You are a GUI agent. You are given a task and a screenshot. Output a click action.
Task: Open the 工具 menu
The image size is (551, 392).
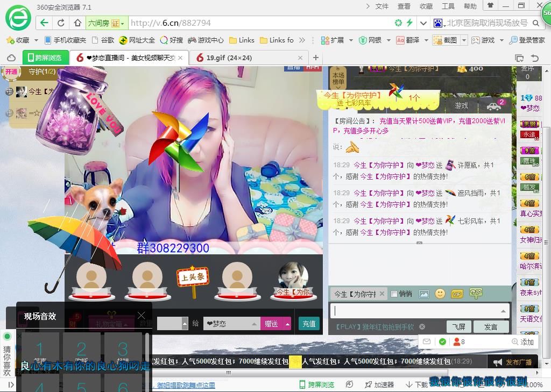(x=448, y=6)
